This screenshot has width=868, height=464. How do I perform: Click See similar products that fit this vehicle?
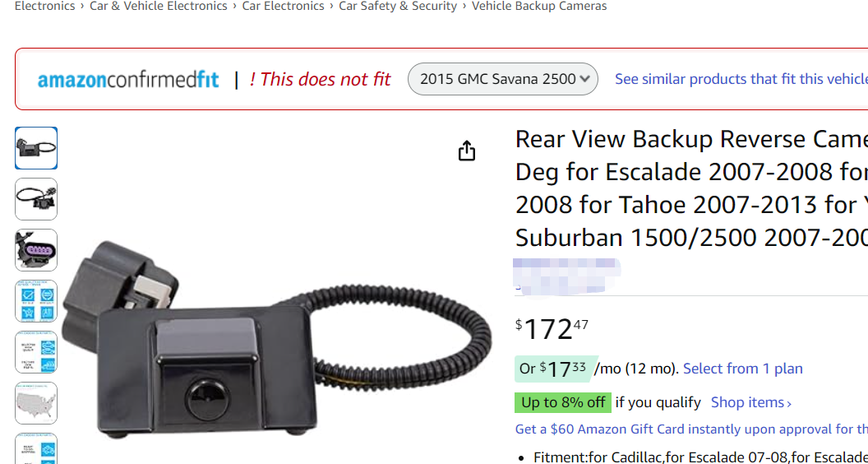click(x=741, y=79)
